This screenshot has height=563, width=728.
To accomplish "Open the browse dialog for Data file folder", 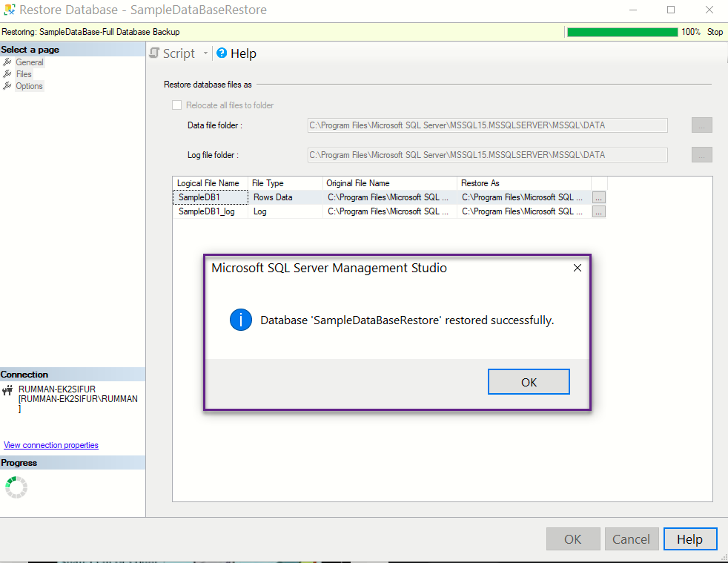I will pos(701,125).
